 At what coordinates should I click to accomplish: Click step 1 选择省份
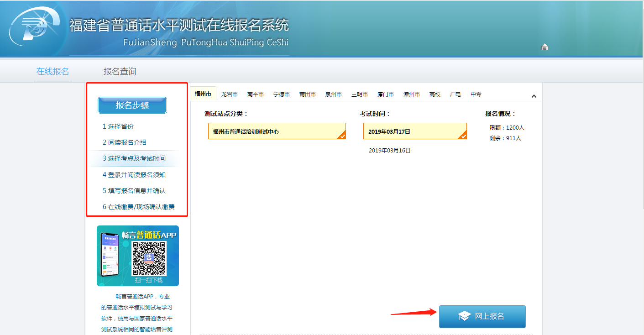pos(118,126)
